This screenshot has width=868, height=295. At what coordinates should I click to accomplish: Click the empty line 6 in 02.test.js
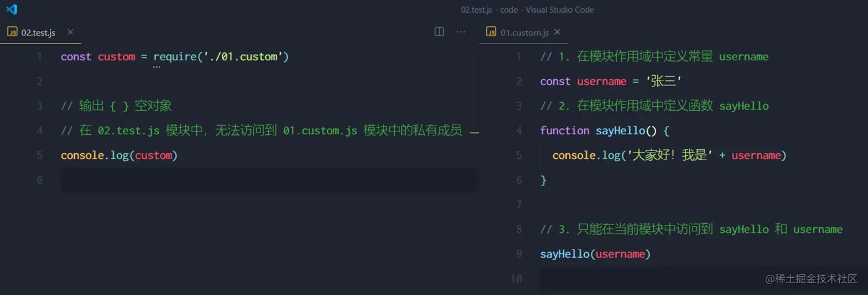click(x=269, y=180)
